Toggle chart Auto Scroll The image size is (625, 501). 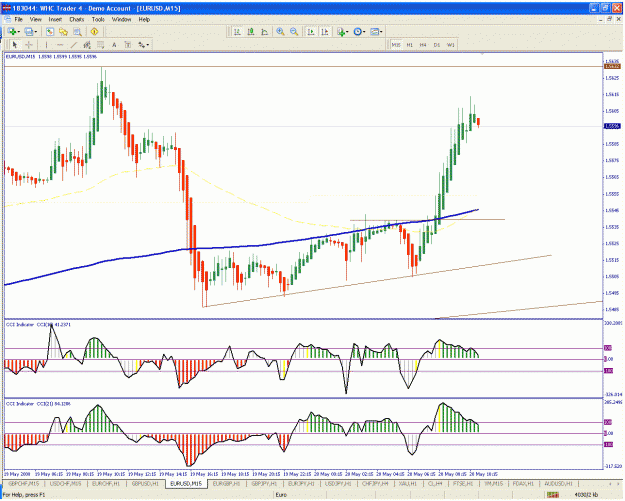click(x=311, y=31)
